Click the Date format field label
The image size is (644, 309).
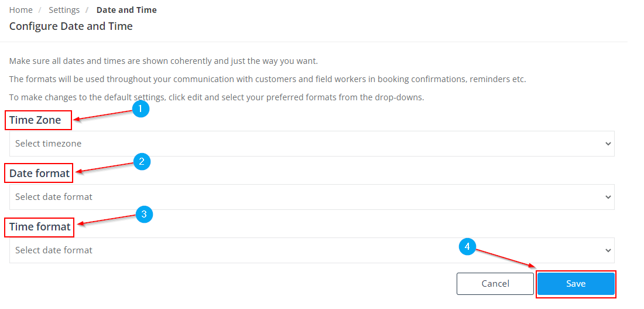click(x=39, y=173)
